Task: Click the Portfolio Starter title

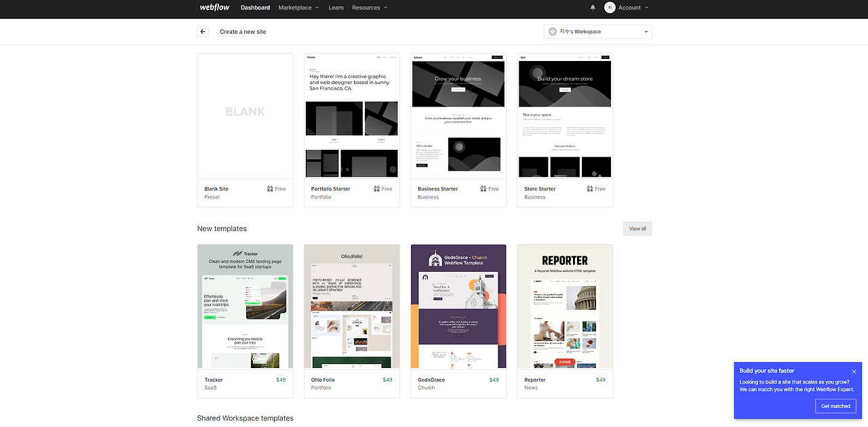Action: (330, 189)
